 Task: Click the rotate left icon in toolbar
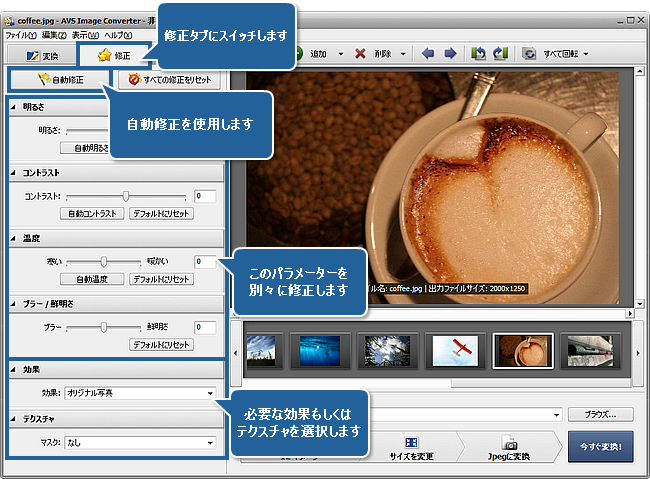coord(479,54)
